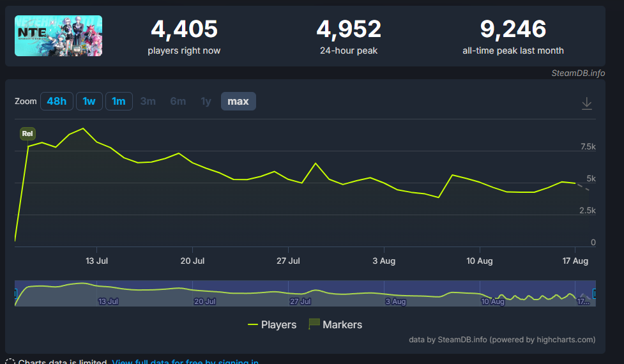Click 'all-time peak last month' label
This screenshot has width=624, height=364.
[513, 50]
